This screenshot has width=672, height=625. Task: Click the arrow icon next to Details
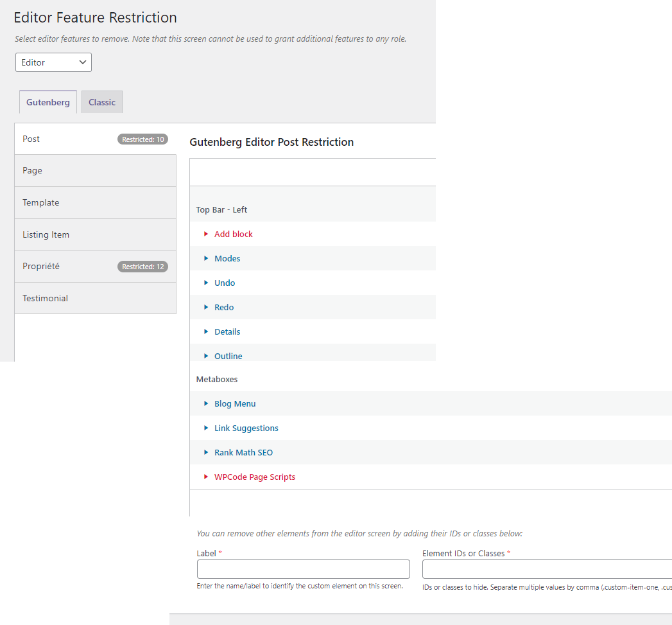pyautogui.click(x=206, y=332)
